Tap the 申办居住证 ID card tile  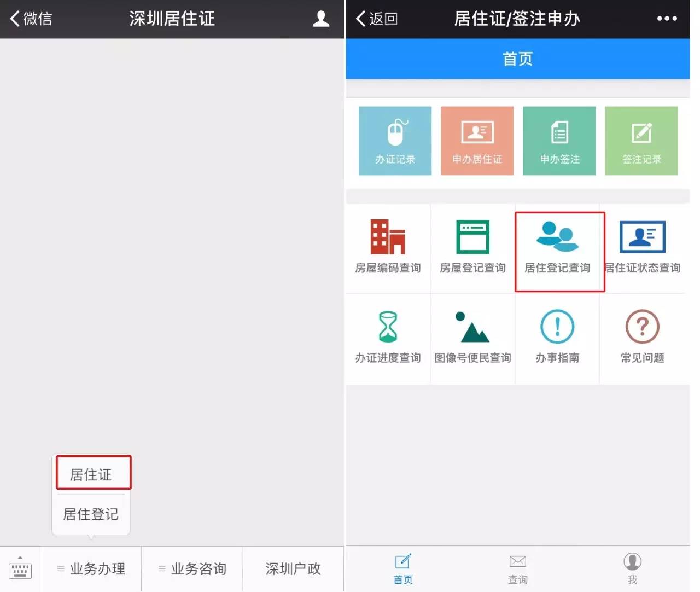pos(477,141)
